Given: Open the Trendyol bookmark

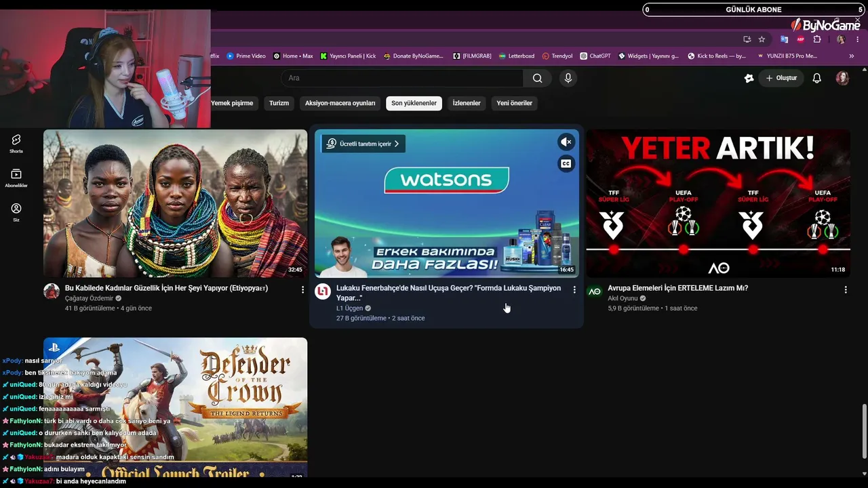Looking at the screenshot, I should pos(557,56).
